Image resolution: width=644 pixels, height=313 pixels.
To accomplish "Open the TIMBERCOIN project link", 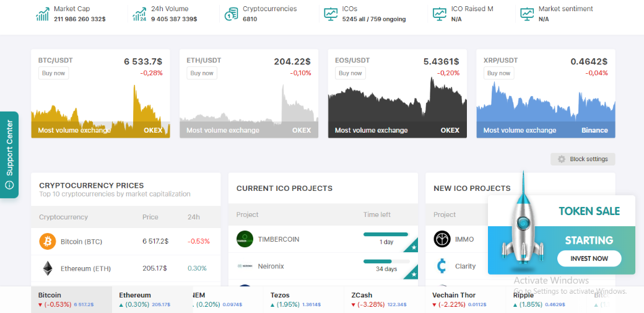I will tap(279, 239).
